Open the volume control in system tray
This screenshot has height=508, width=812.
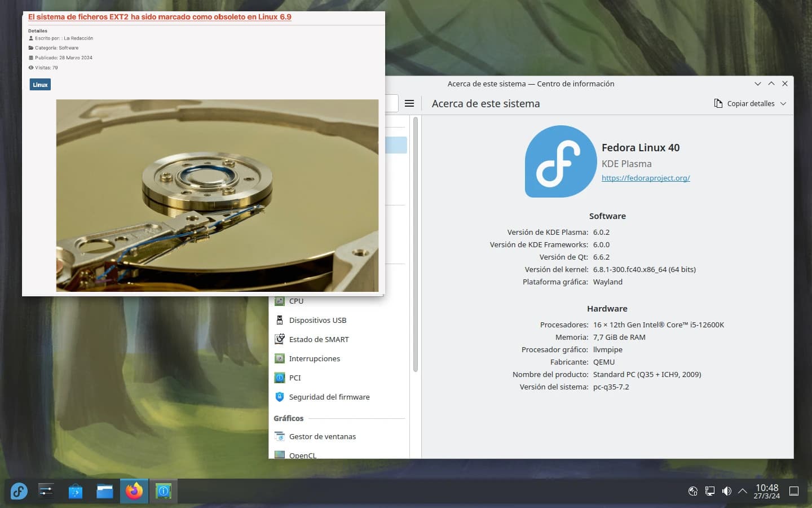[727, 491]
